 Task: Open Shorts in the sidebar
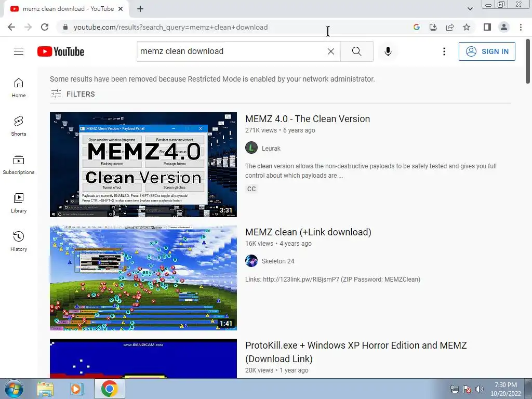pos(19,126)
